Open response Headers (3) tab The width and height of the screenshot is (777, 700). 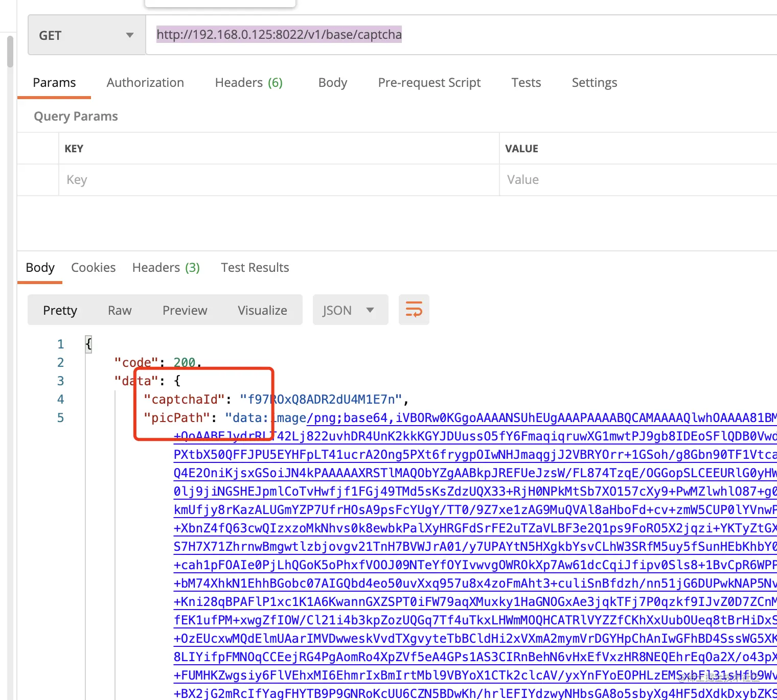point(166,268)
